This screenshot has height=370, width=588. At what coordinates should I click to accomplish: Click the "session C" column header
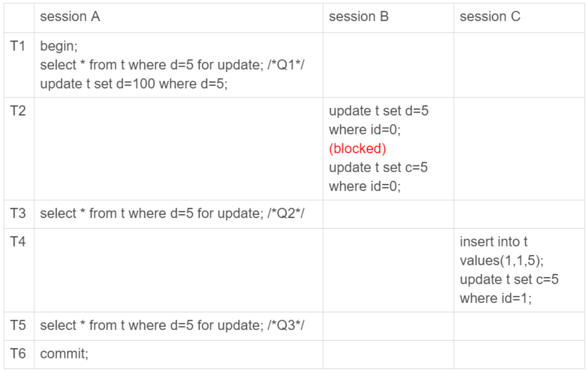pos(490,17)
